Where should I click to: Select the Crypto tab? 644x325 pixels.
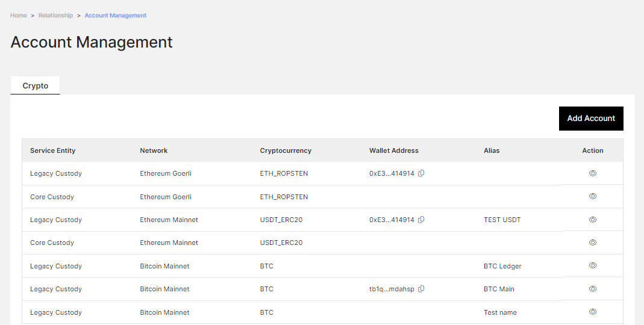(x=36, y=85)
